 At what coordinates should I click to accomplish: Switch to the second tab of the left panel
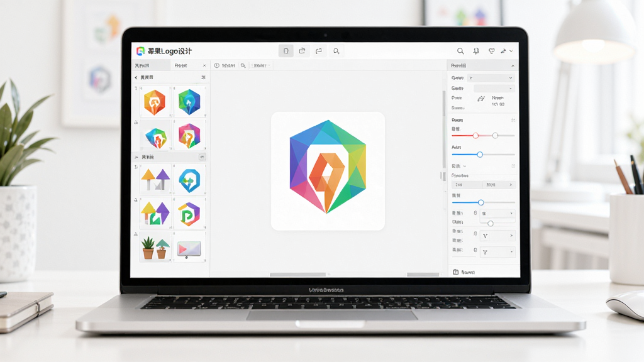(x=189, y=65)
